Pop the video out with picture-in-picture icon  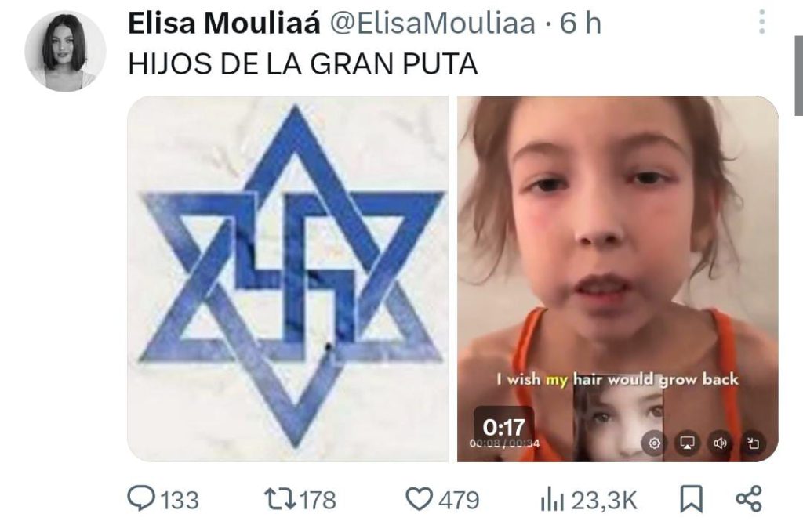(x=753, y=443)
